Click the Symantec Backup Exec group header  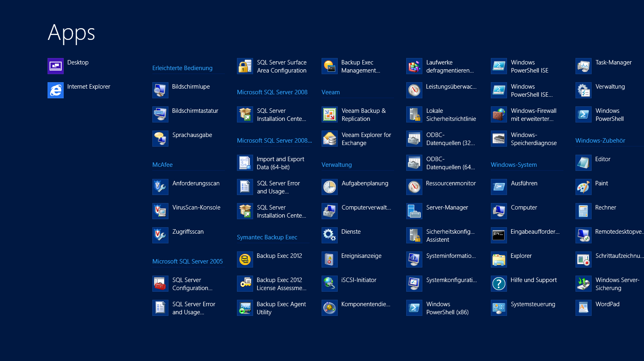[267, 237]
